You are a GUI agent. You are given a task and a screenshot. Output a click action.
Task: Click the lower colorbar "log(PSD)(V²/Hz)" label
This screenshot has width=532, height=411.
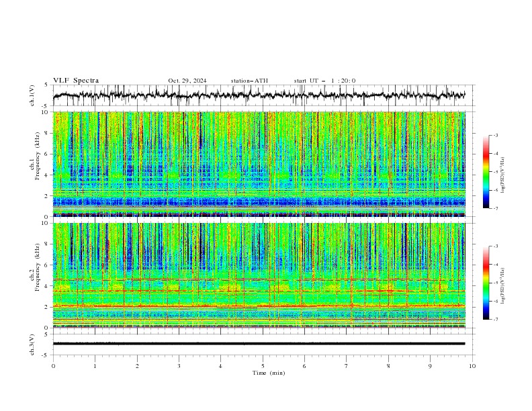click(x=502, y=286)
